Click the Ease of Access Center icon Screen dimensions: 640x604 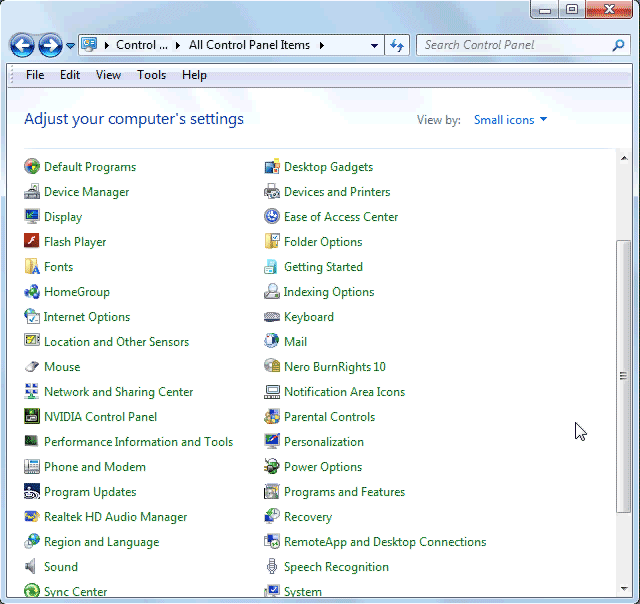tap(272, 216)
